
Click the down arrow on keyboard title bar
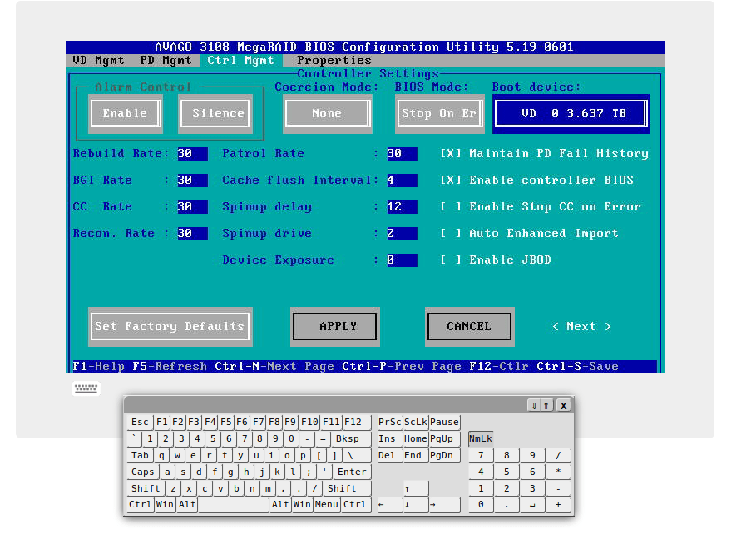[534, 405]
